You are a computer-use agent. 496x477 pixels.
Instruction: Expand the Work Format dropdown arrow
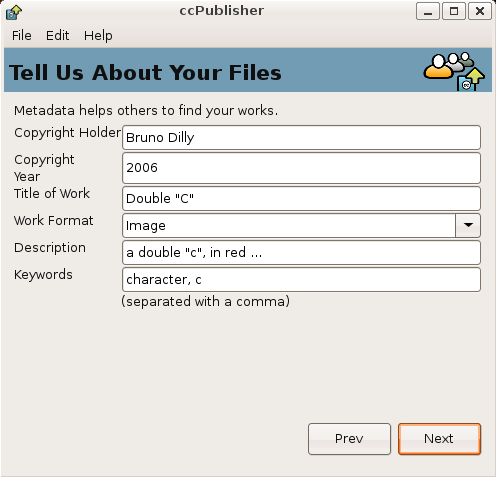click(468, 225)
